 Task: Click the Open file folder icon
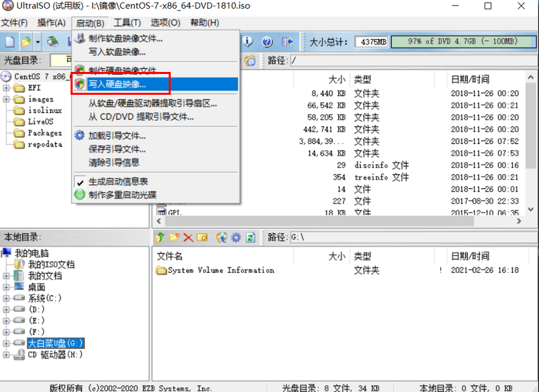pyautogui.click(x=26, y=42)
